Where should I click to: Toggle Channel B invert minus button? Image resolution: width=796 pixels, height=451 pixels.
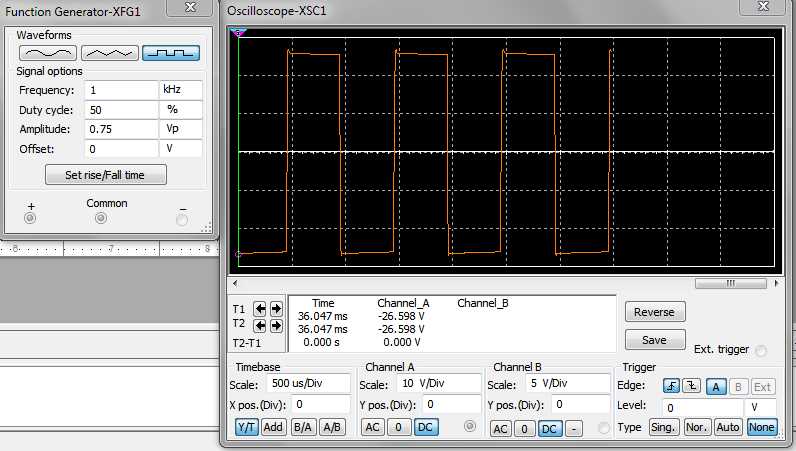point(574,429)
